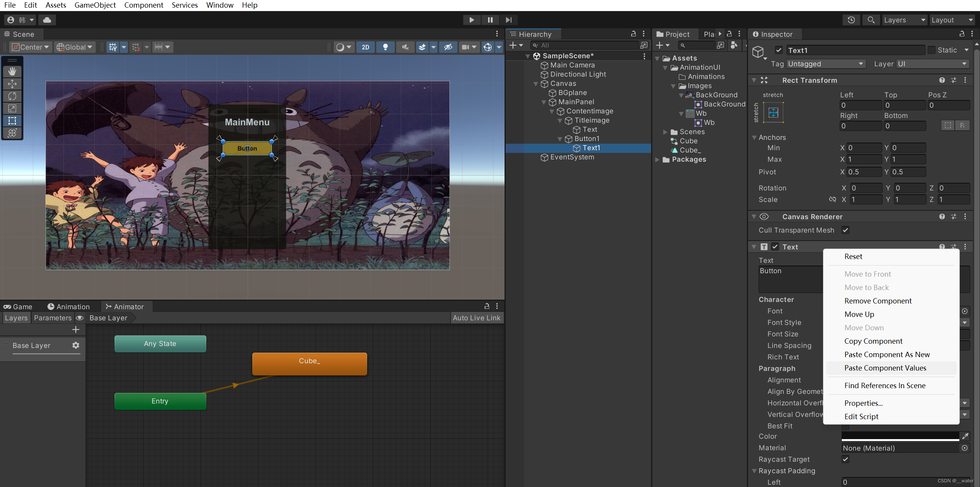Toggle Text1 object active checkbox
Screen dimensions: 980x487
point(779,50)
